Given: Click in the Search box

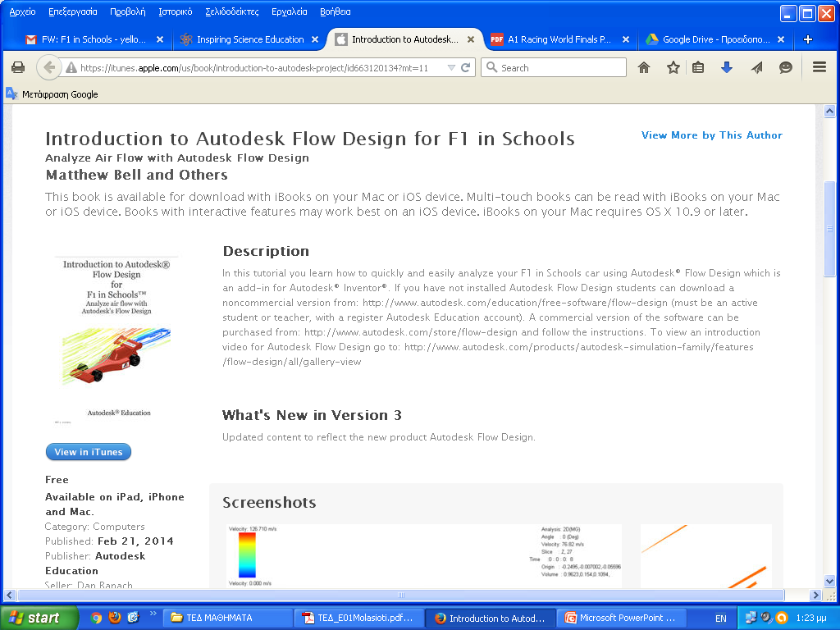Looking at the screenshot, I should pyautogui.click(x=554, y=67).
